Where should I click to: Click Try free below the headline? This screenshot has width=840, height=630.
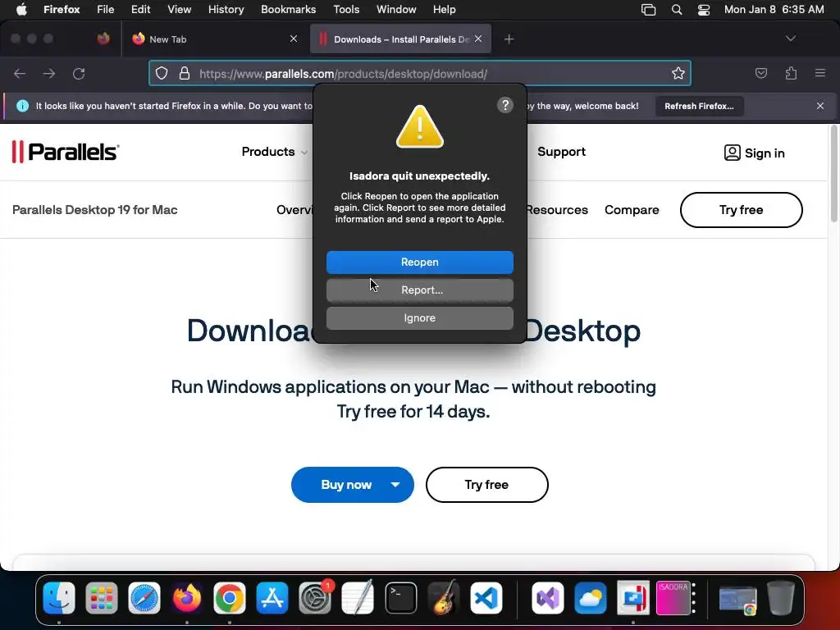(487, 485)
